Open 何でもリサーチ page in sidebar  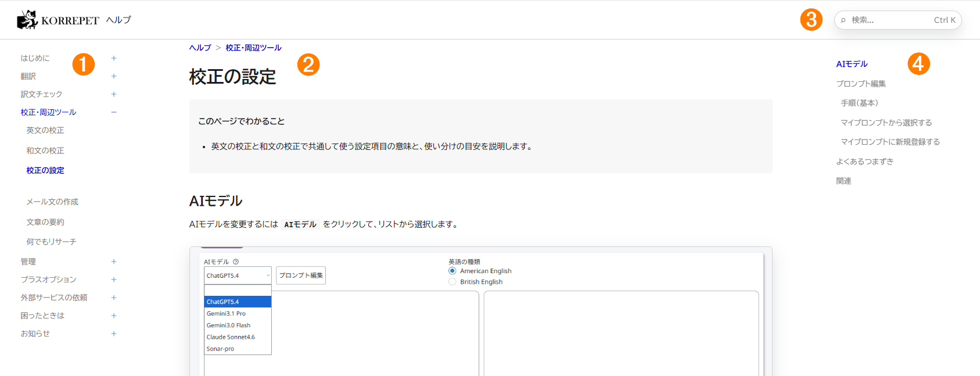[x=51, y=242]
